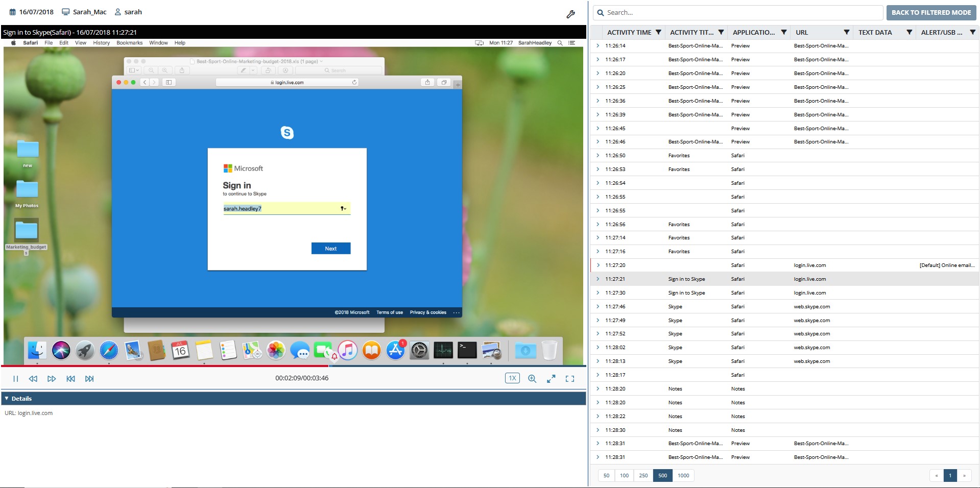The height and width of the screenshot is (488, 980).
Task: Open the Application column filter
Action: pos(784,32)
